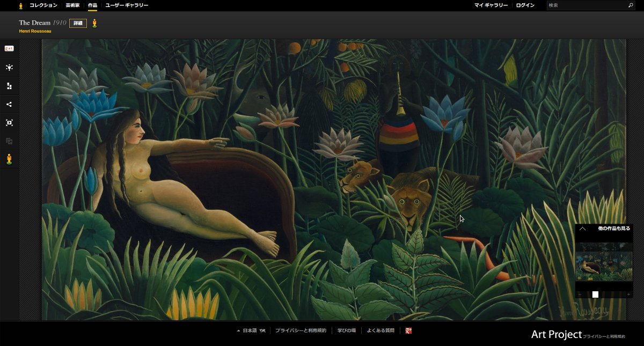Start slideshow with the framed play icon
Viewport: 644px width, 346px height.
[9, 123]
